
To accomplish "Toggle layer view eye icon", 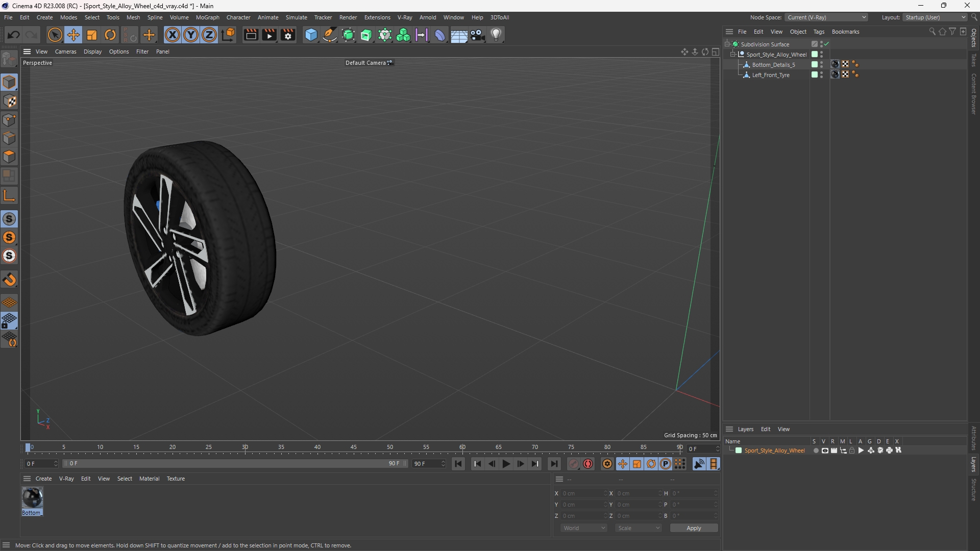I will coord(825,450).
